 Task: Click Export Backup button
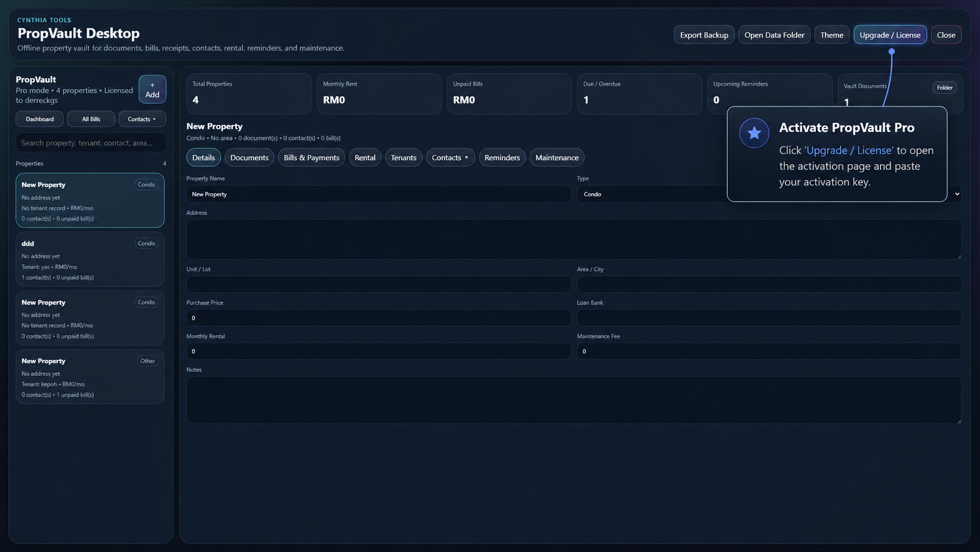(704, 35)
